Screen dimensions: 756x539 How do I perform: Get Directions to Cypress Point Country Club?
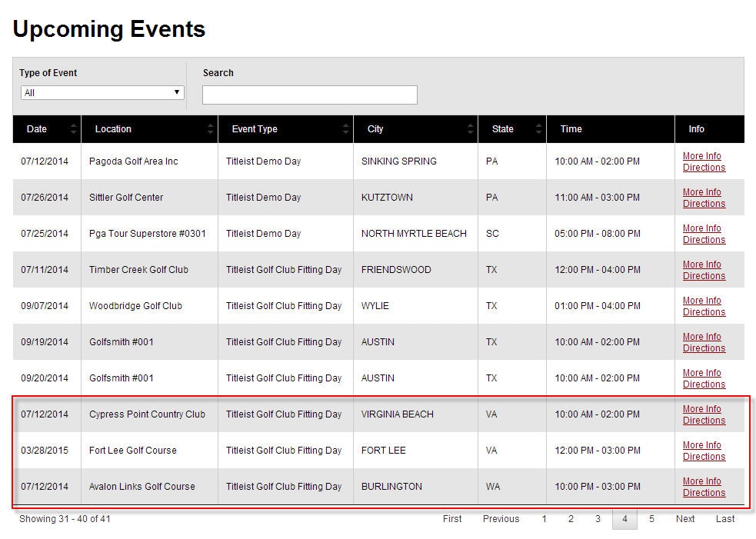(x=704, y=421)
